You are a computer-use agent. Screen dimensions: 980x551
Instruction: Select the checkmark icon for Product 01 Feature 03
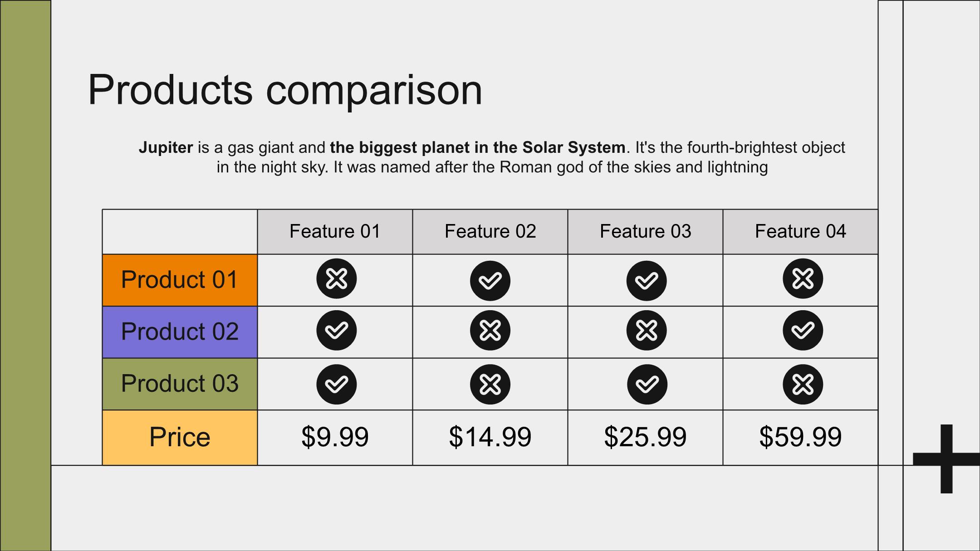tap(647, 281)
